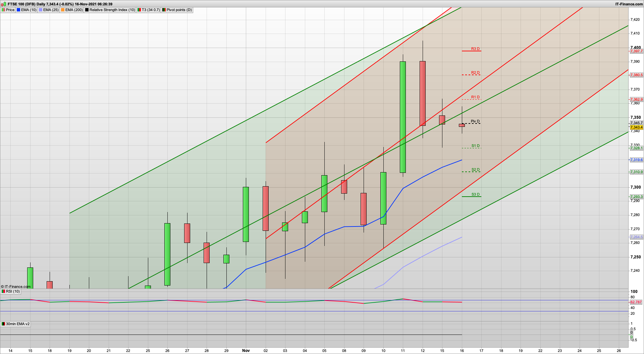The height and width of the screenshot is (354, 644).
Task: Click the 62.787 RSI value tag
Action: (636, 302)
